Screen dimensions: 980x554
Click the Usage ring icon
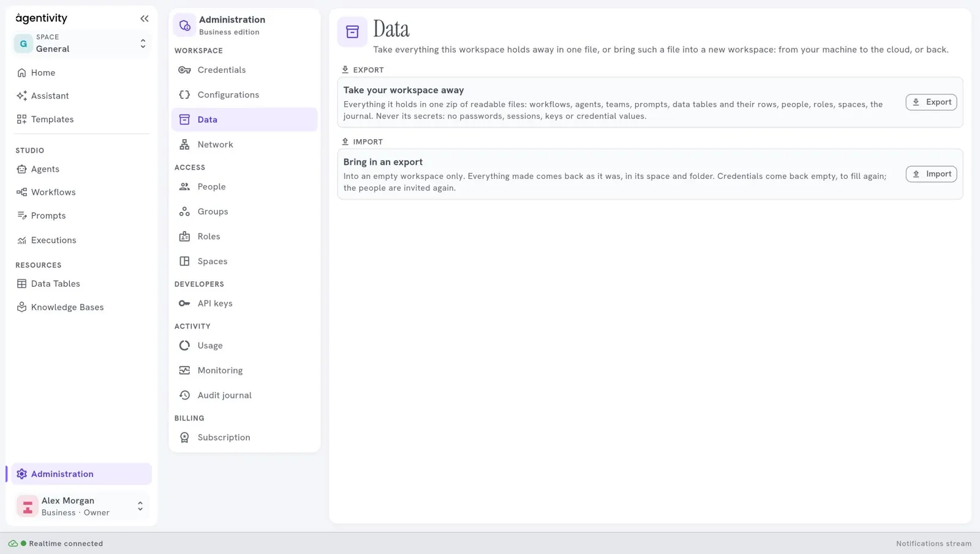pyautogui.click(x=184, y=346)
